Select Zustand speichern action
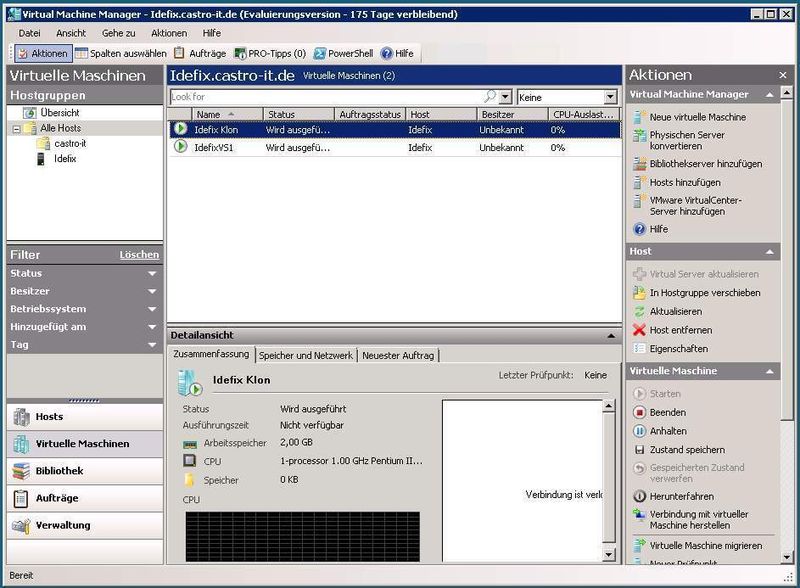This screenshot has width=800, height=588. pyautogui.click(x=686, y=450)
